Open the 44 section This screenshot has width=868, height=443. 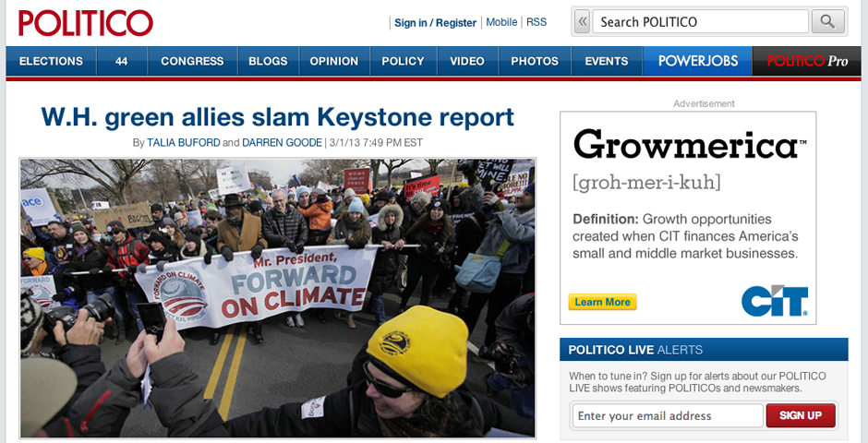pos(122,61)
